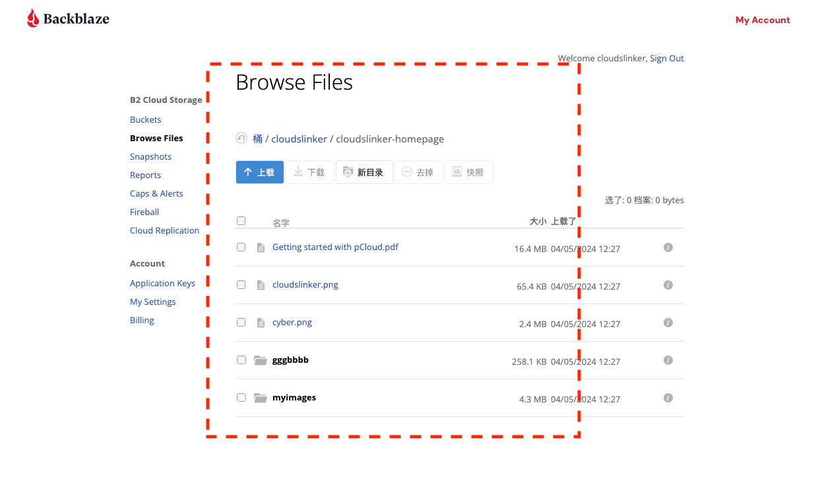Click the 桶 breadcrumb link
Screen dimensions: 814x504
coord(257,139)
